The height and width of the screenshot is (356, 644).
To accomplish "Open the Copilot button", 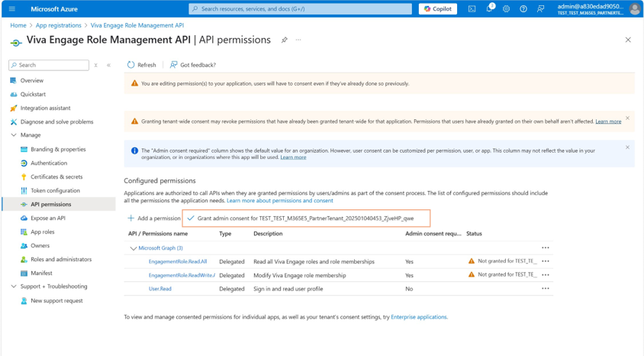I will pos(438,8).
